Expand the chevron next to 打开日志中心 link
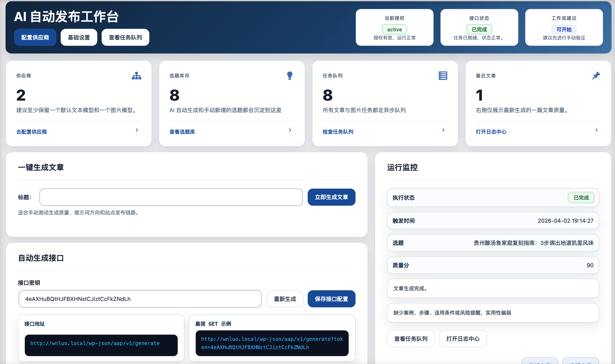This screenshot has height=364, width=615. click(x=597, y=130)
